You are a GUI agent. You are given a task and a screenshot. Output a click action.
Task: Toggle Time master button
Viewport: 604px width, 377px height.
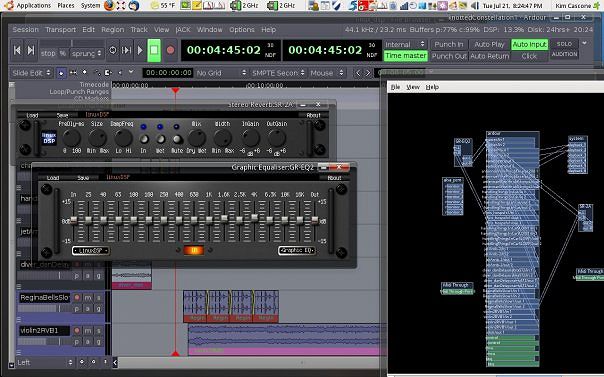point(406,56)
